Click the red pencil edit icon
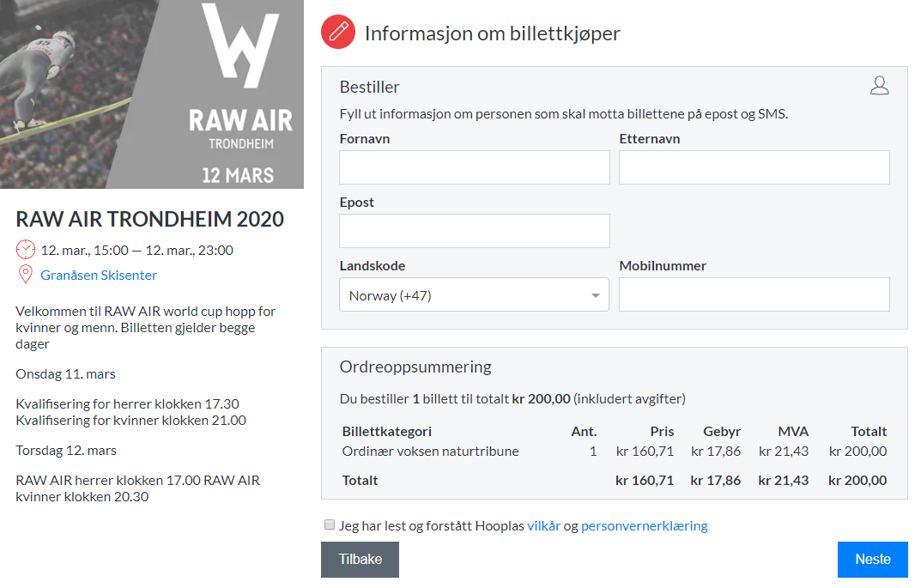The width and height of the screenshot is (921, 588). click(338, 33)
